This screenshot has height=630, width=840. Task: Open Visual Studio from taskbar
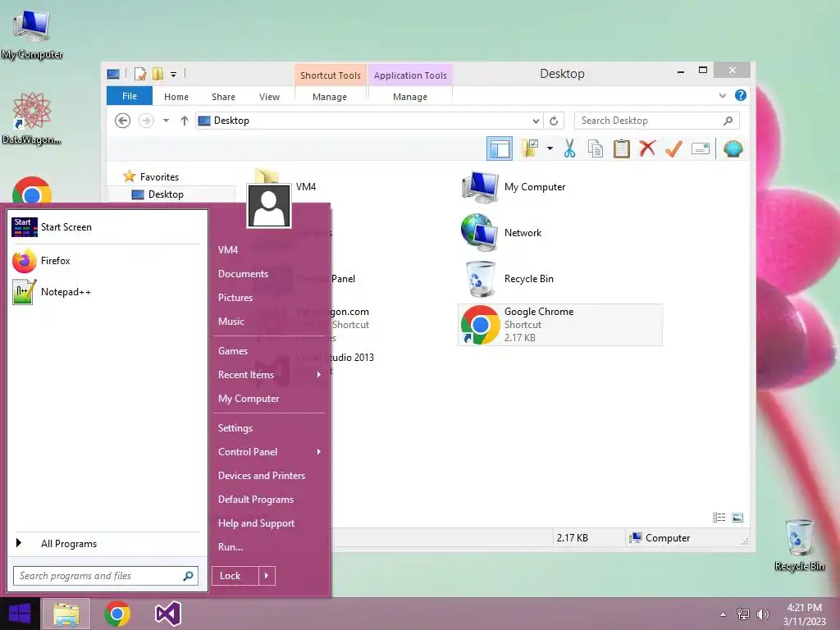tap(168, 614)
